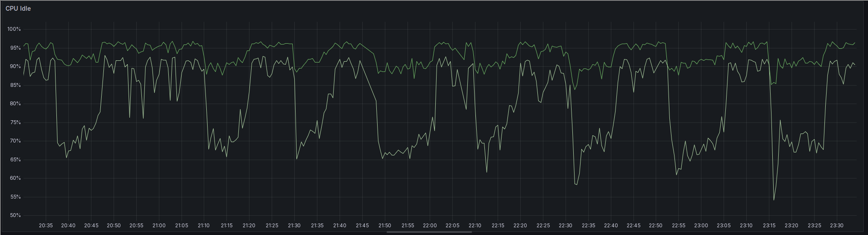Click the 22:40 time axis label

pos(611,226)
